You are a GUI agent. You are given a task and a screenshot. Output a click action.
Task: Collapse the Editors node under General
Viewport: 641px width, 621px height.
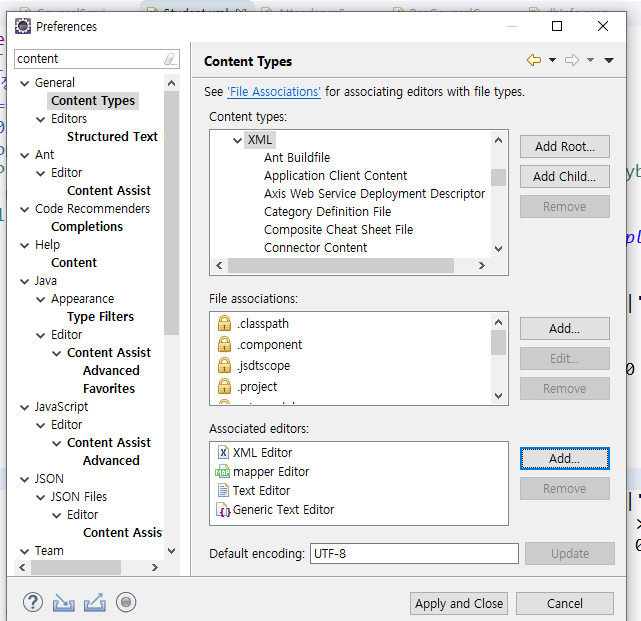point(40,119)
